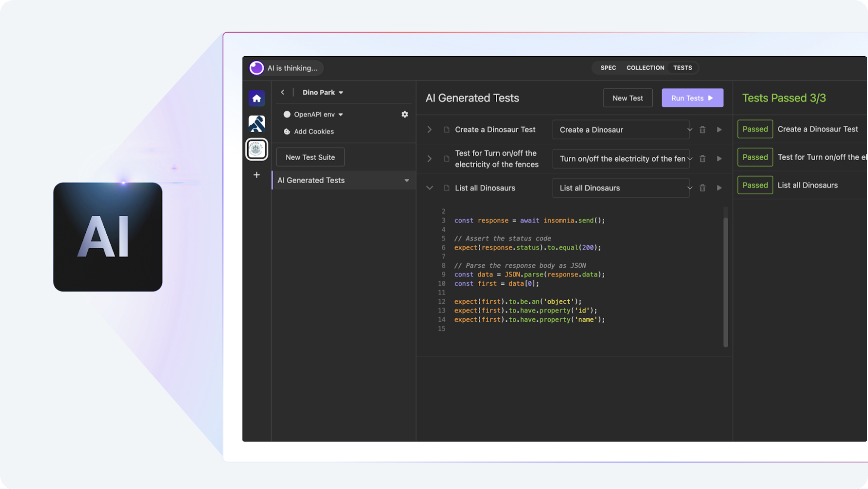868x489 pixels.
Task: Run the List all Dinosaurs test individually
Action: [719, 188]
